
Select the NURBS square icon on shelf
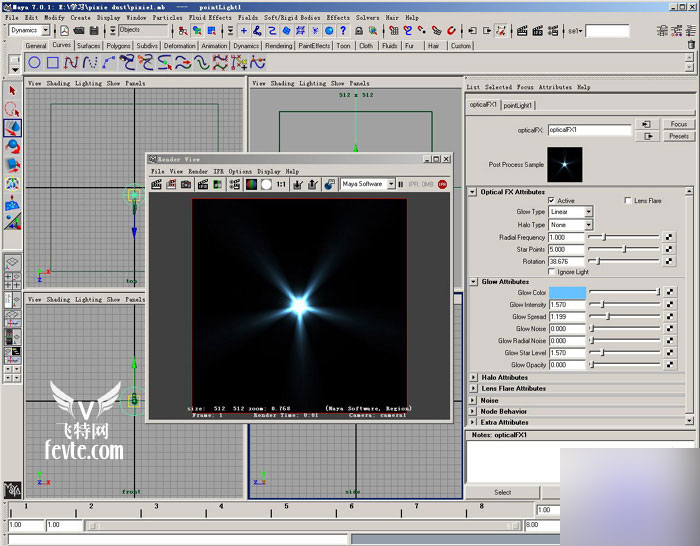pyautogui.click(x=52, y=62)
